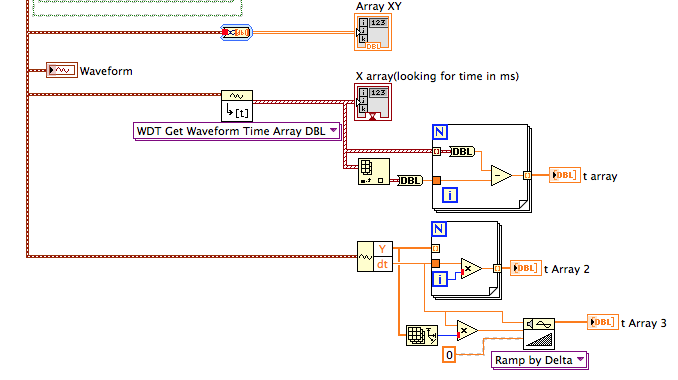Click 'X array(looking for time in ms)' label
This screenshot has height=380, width=678.
pos(437,76)
